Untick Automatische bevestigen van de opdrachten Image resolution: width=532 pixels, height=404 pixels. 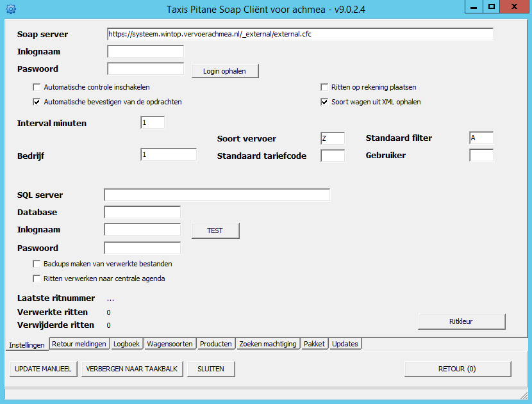pos(37,102)
